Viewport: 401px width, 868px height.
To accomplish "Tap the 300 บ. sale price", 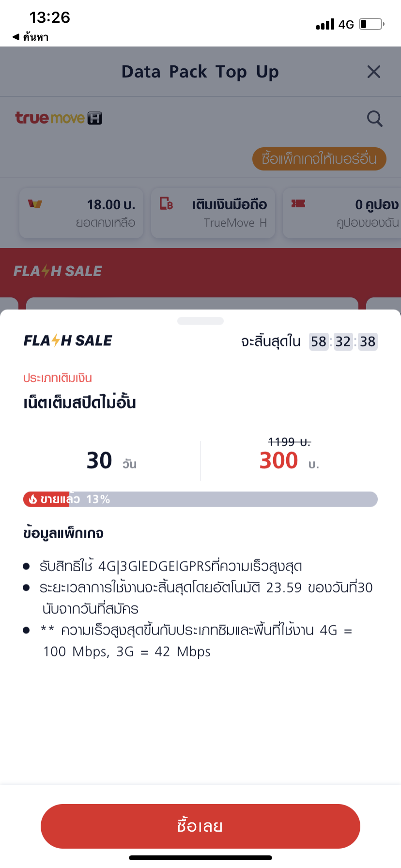I will pos(288,460).
